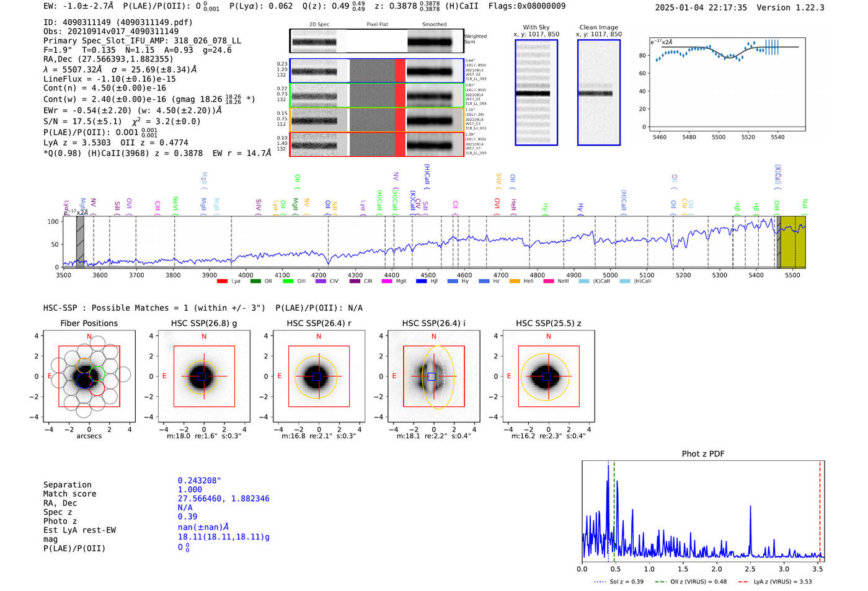Click the 'S/N = 17.5(±5.1)' line
Screen dimensions: 868x591
coord(122,122)
